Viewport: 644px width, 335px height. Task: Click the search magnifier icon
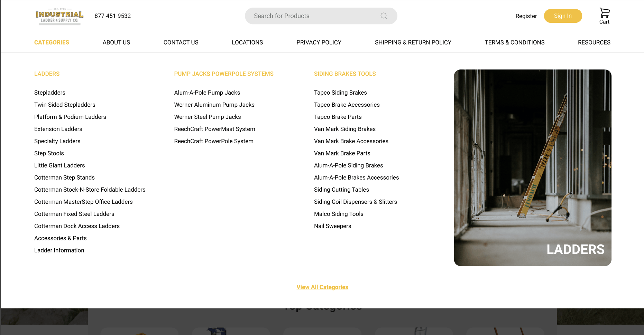pyautogui.click(x=384, y=16)
